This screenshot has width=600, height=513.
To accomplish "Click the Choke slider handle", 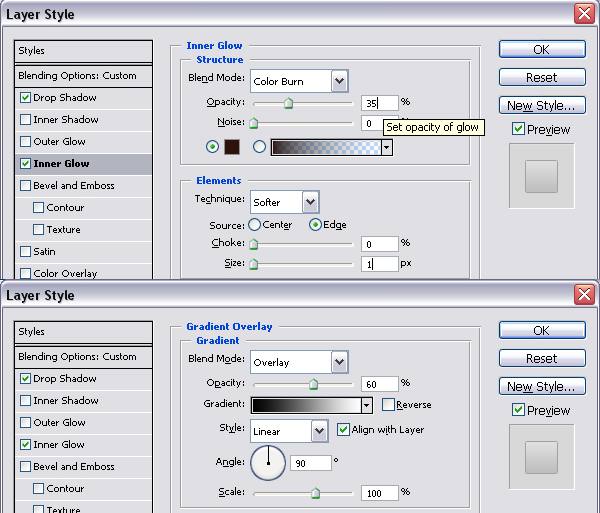I will pyautogui.click(x=253, y=244).
